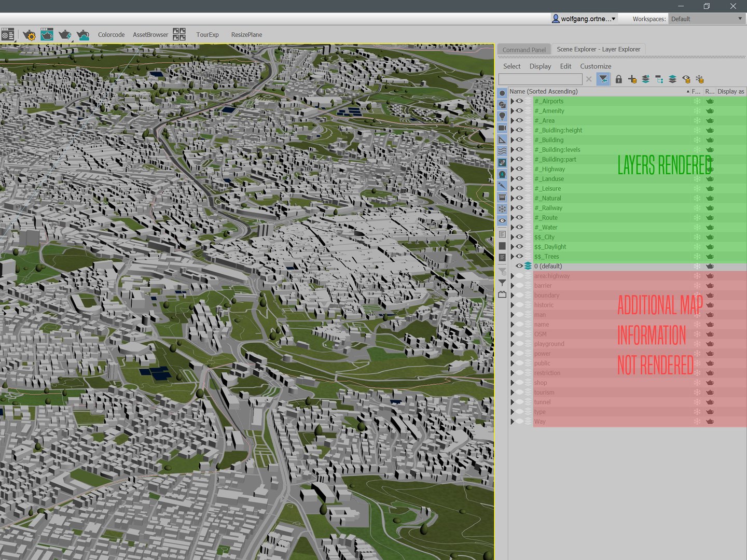The width and height of the screenshot is (747, 560).
Task: Click the four-viewport grid icon beside AssetBrowser
Action: click(179, 35)
